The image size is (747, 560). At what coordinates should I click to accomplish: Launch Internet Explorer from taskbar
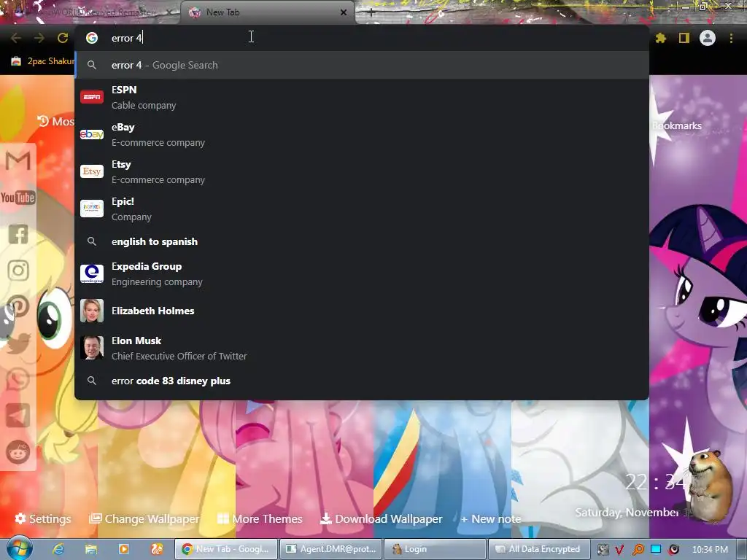(58, 549)
